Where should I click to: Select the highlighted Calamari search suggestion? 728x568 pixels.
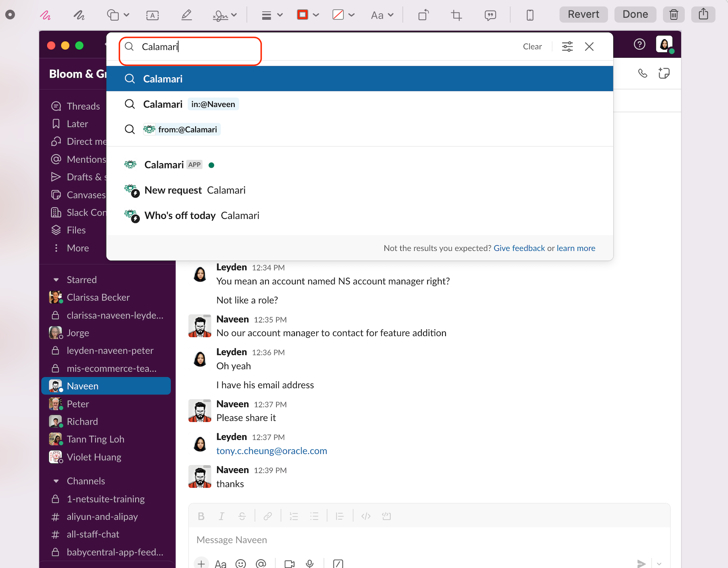pyautogui.click(x=360, y=79)
